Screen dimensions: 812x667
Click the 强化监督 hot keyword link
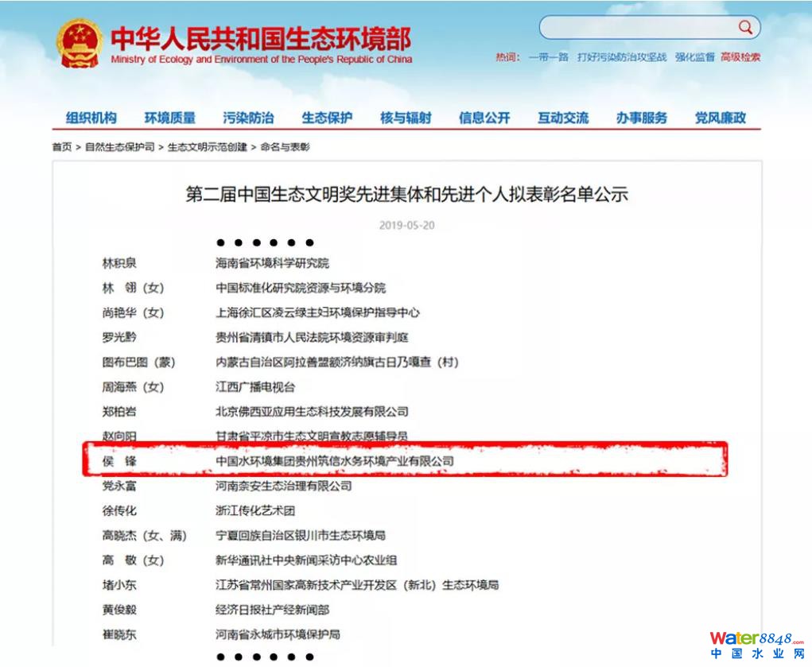pyautogui.click(x=694, y=57)
